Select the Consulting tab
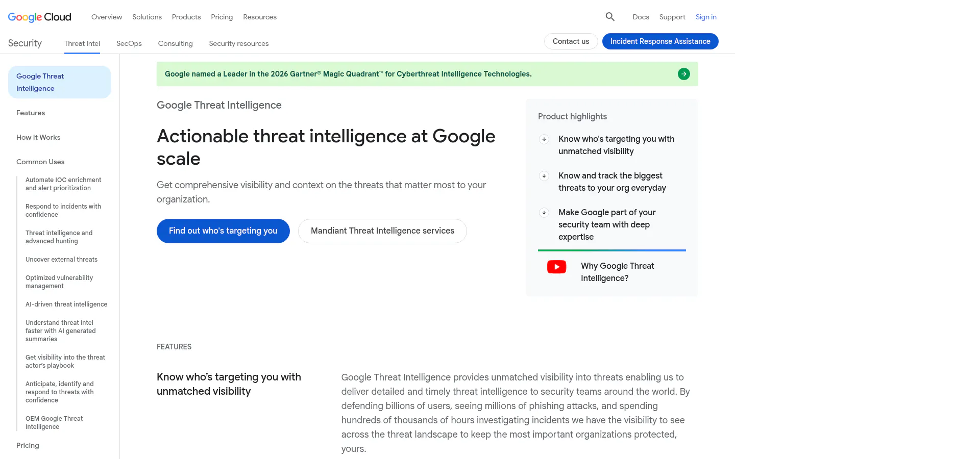 point(176,43)
